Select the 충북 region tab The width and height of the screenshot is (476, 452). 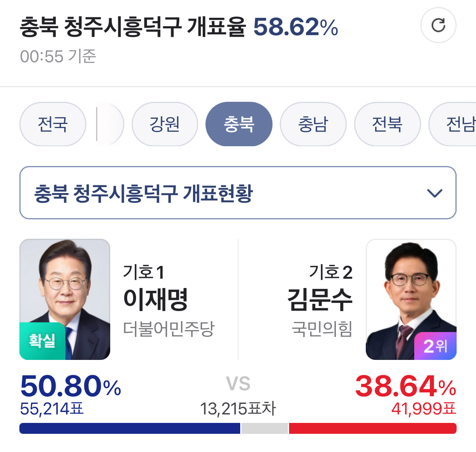[x=239, y=124]
